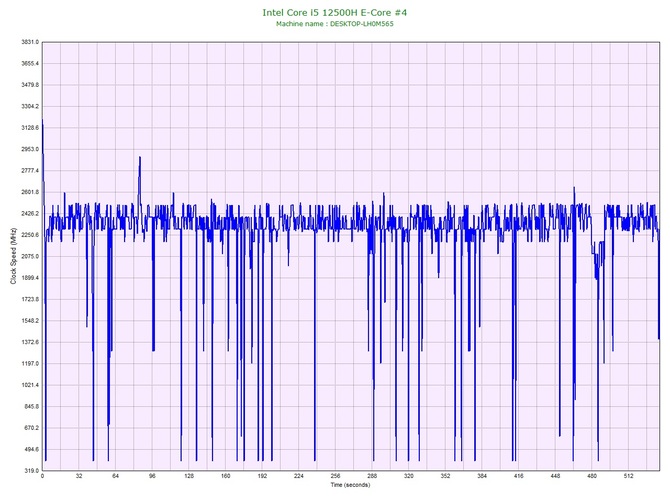Click the Machine name DESKTOP-LH0M565 subtitle

tap(335, 24)
